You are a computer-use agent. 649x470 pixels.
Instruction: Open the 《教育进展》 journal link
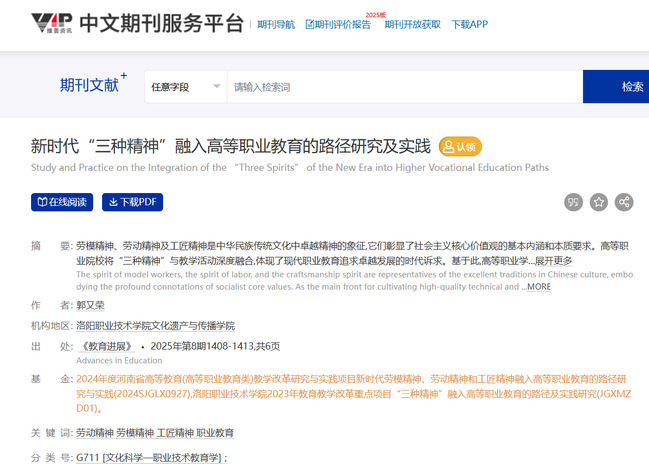pyautogui.click(x=108, y=346)
